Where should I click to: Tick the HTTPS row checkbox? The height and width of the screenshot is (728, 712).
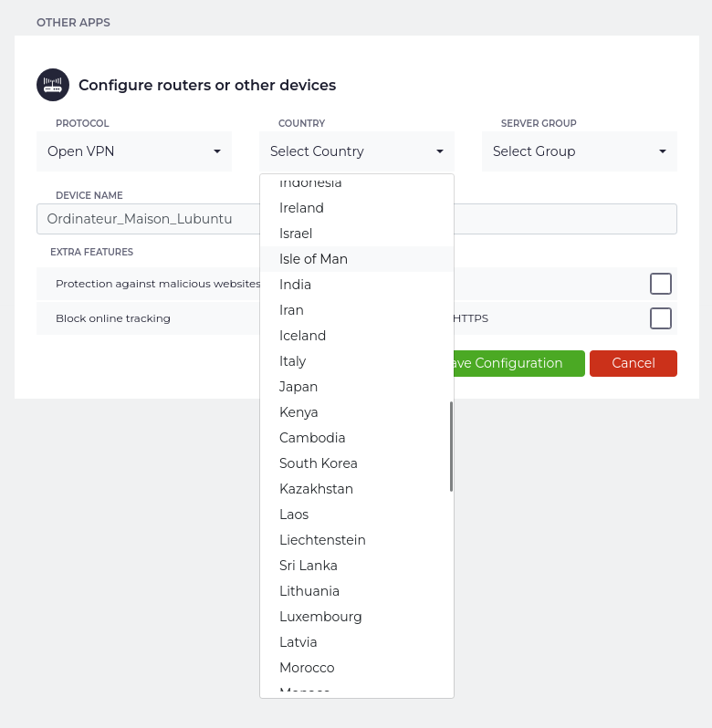tap(660, 318)
